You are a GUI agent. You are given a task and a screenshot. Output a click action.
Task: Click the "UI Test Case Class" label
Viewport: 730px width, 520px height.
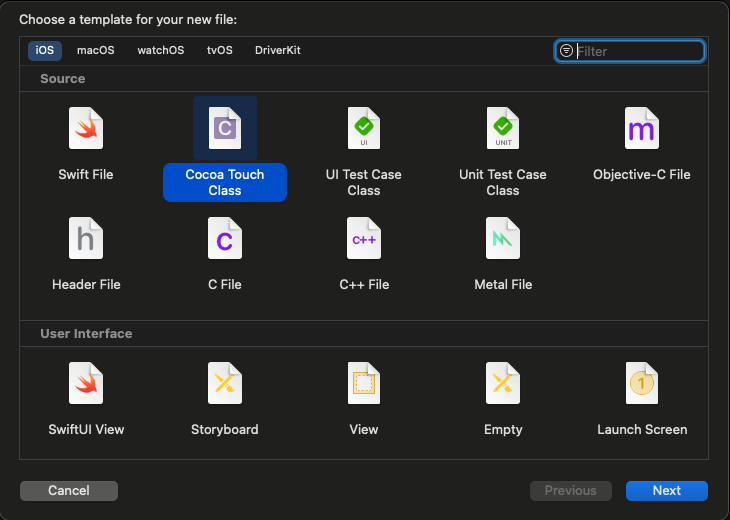click(x=364, y=182)
